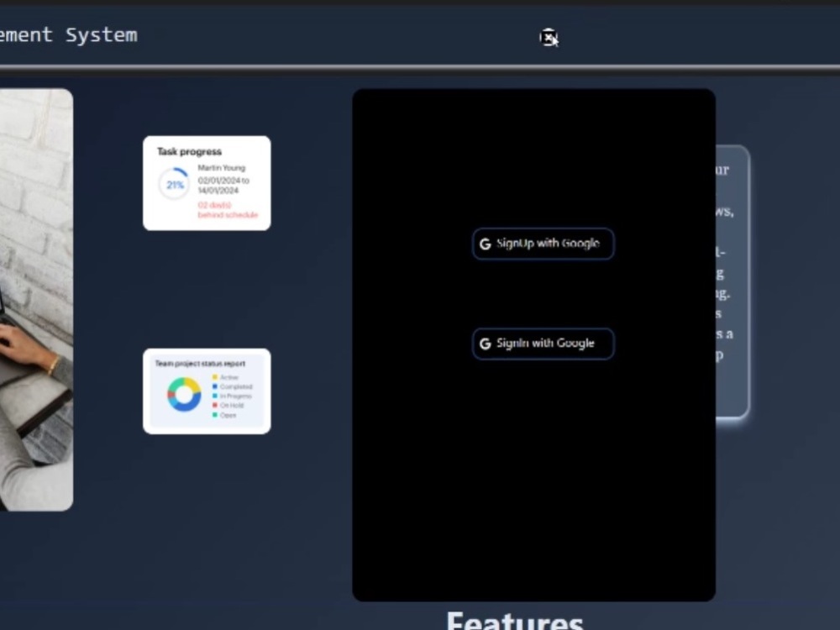The height and width of the screenshot is (630, 840).
Task: Click the Martin Young name text
Action: coord(221,168)
